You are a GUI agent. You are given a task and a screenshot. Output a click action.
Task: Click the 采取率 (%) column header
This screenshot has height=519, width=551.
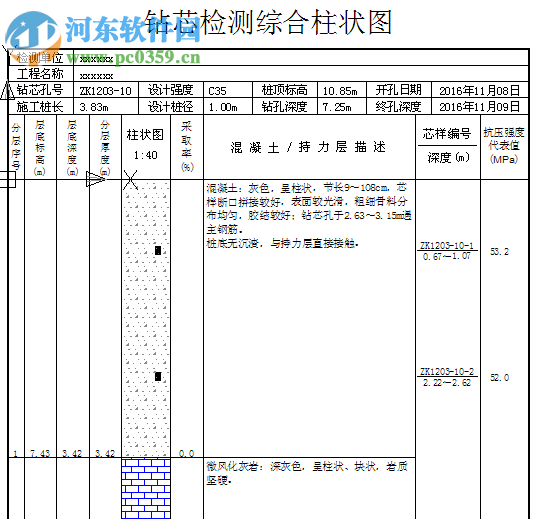pos(187,146)
